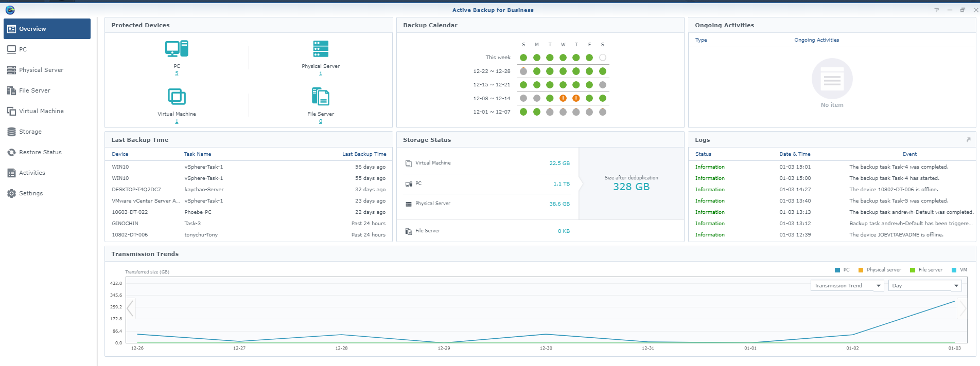
Task: Open Physical Server in sidebar
Action: (47, 70)
